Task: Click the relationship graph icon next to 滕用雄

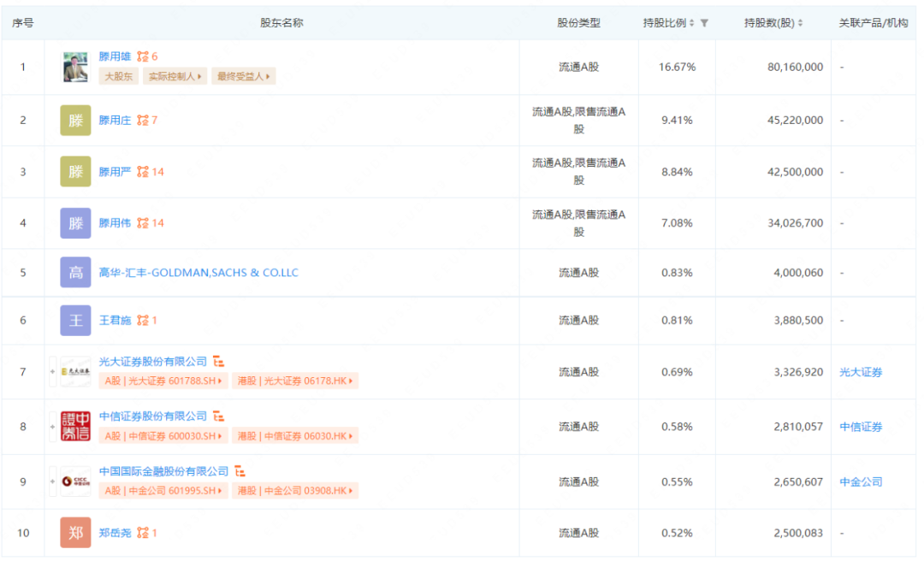Action: click(x=142, y=56)
